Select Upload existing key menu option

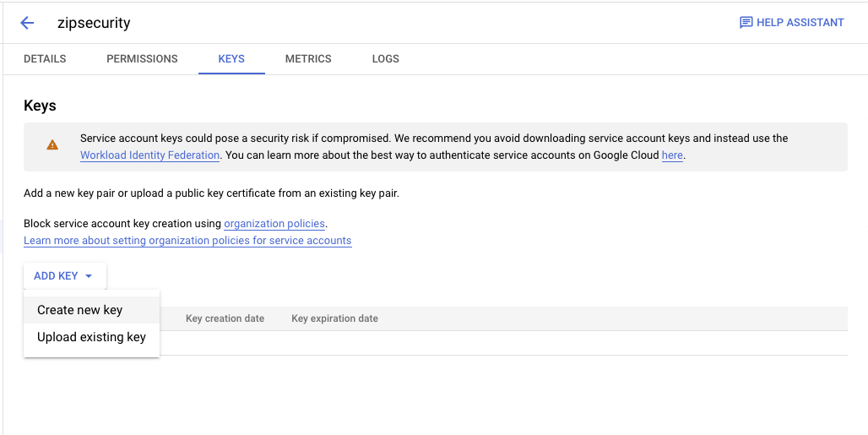point(91,337)
